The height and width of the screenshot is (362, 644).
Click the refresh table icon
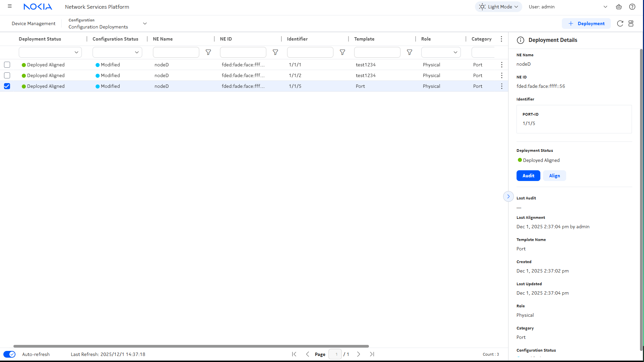point(620,23)
